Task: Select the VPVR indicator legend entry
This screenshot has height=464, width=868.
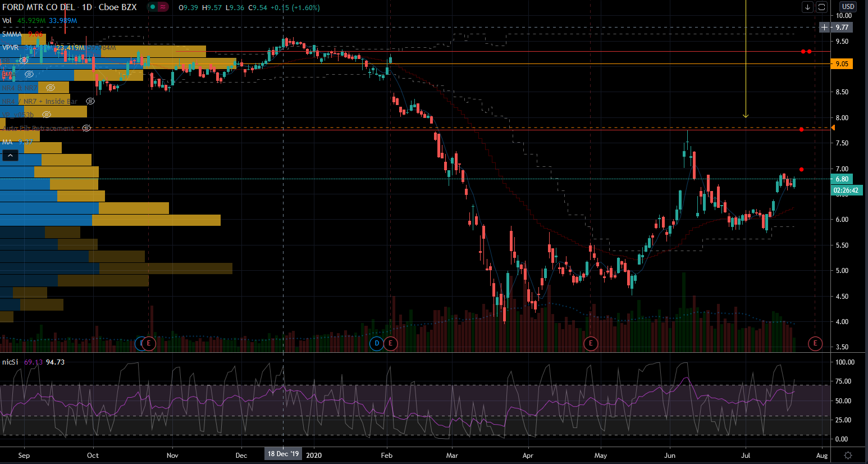Action: pos(10,48)
